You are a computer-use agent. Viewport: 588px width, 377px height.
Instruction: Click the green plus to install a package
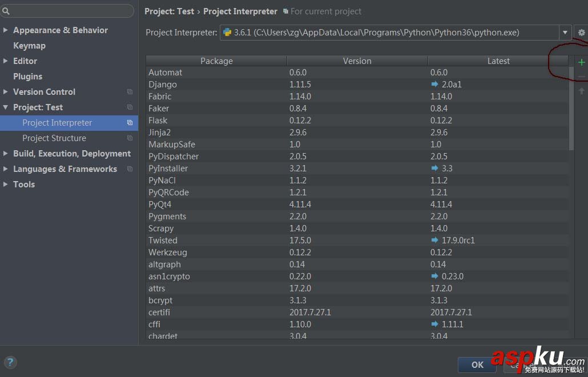point(581,62)
